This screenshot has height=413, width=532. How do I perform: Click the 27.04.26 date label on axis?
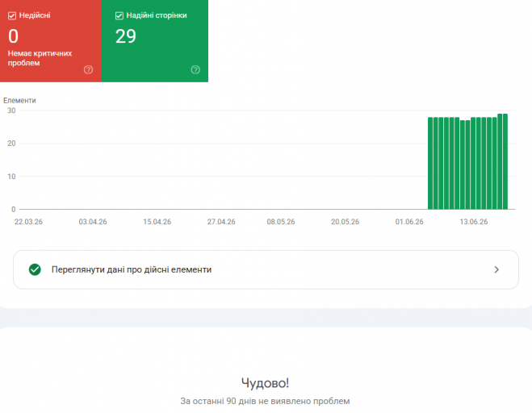coord(221,222)
